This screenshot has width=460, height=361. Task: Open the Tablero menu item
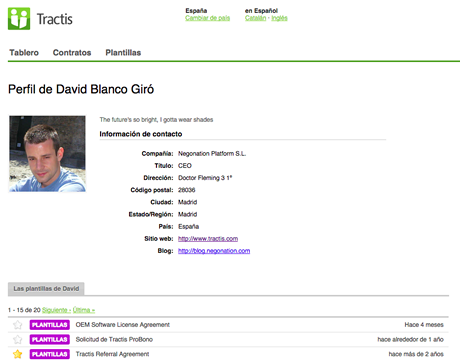click(24, 53)
